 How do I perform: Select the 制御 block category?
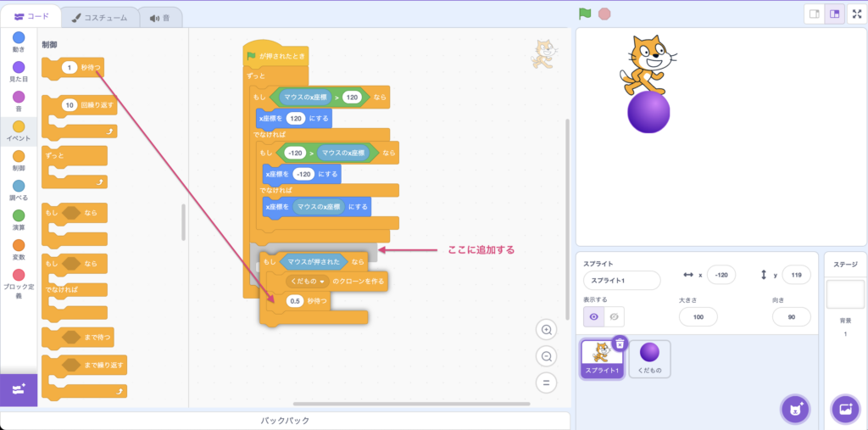tap(19, 161)
